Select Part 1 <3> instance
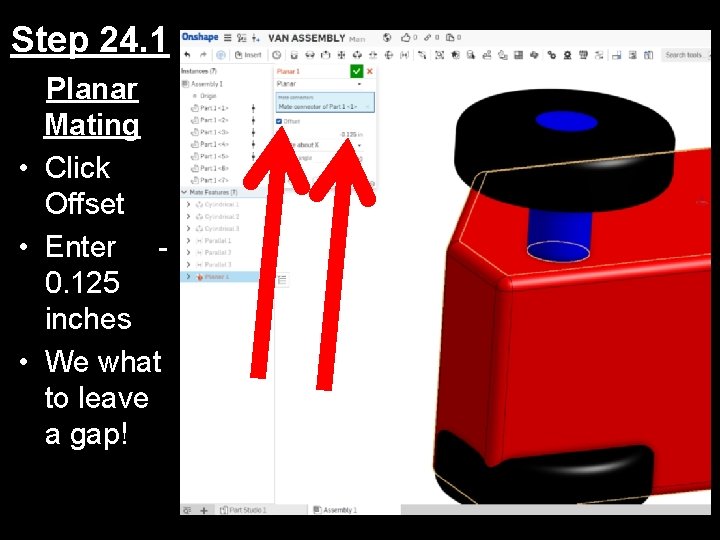Viewport: 720px width, 540px height. pyautogui.click(x=210, y=132)
